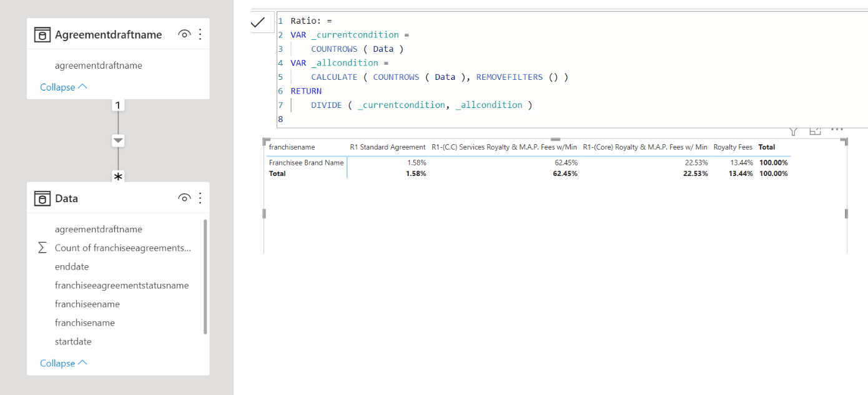Image resolution: width=868 pixels, height=395 pixels.
Task: Click the Data table field list scrollbar
Action: (x=205, y=276)
